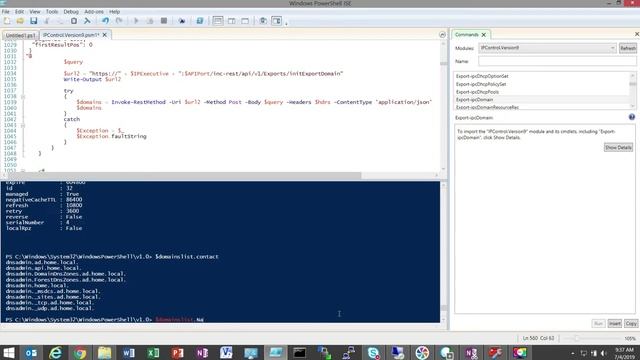
Task: Toggle the Show Command Add-on icon
Action: tap(277, 21)
